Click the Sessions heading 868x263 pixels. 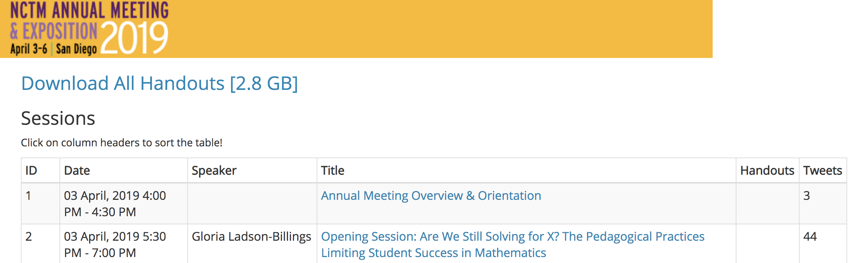click(x=58, y=118)
